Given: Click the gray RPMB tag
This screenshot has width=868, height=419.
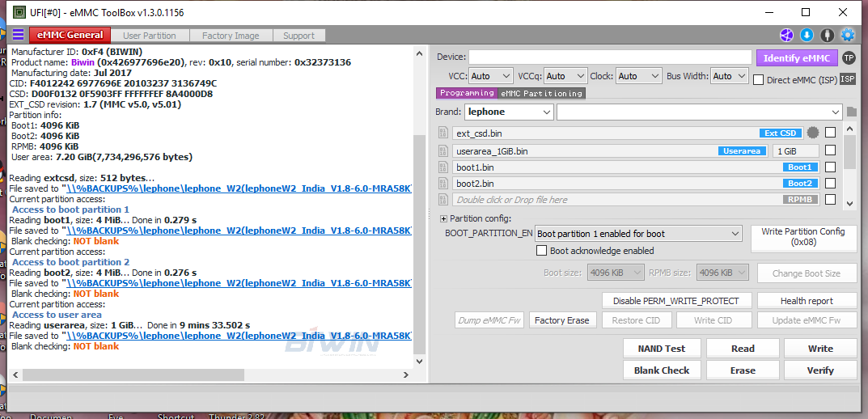Looking at the screenshot, I should tap(800, 199).
